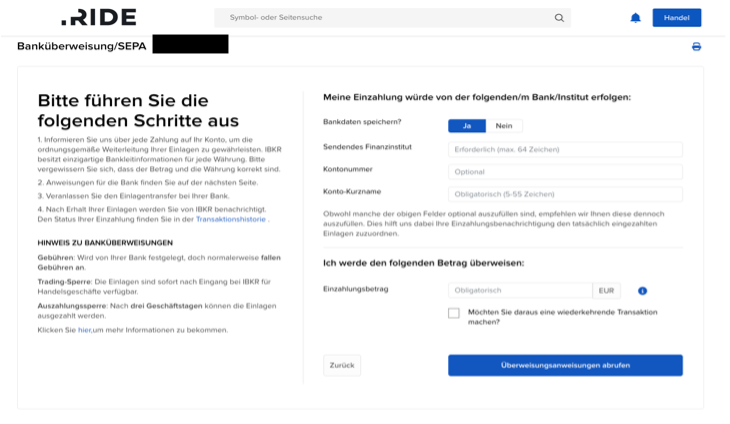This screenshot has width=730, height=424.
Task: Click the Kontonummer input field
Action: click(x=565, y=172)
